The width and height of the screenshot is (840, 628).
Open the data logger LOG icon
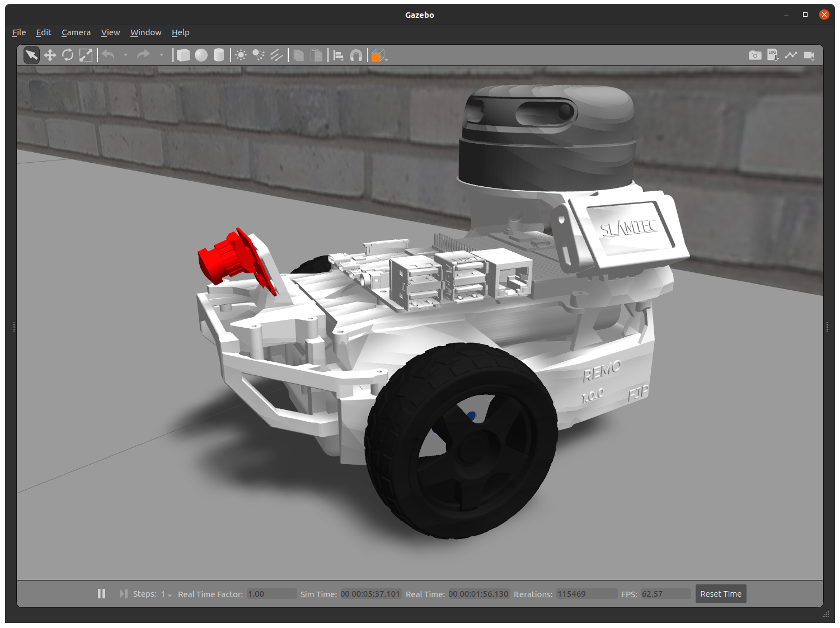(773, 55)
